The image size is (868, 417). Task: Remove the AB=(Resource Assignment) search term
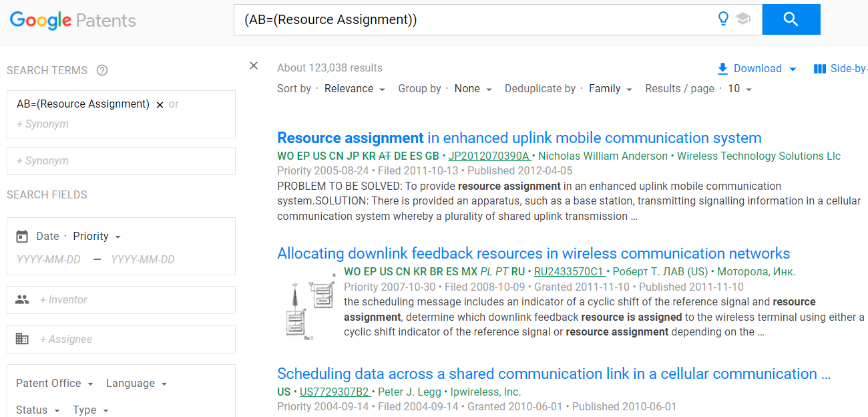(160, 105)
